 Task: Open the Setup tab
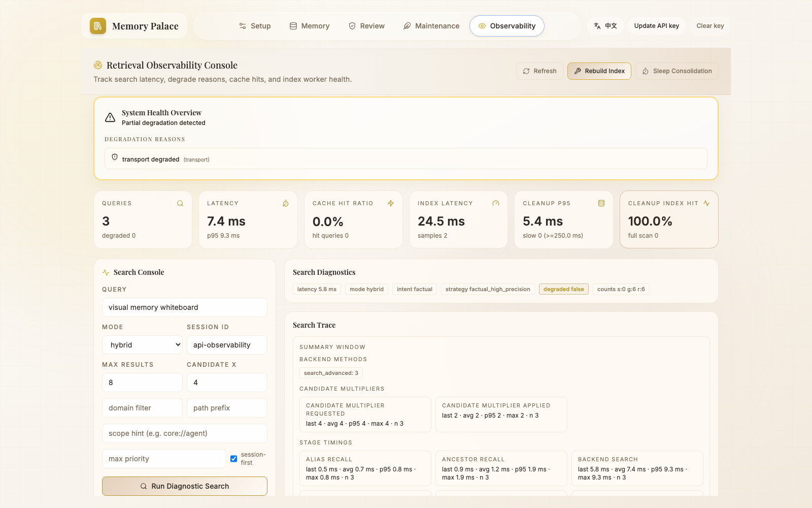255,26
